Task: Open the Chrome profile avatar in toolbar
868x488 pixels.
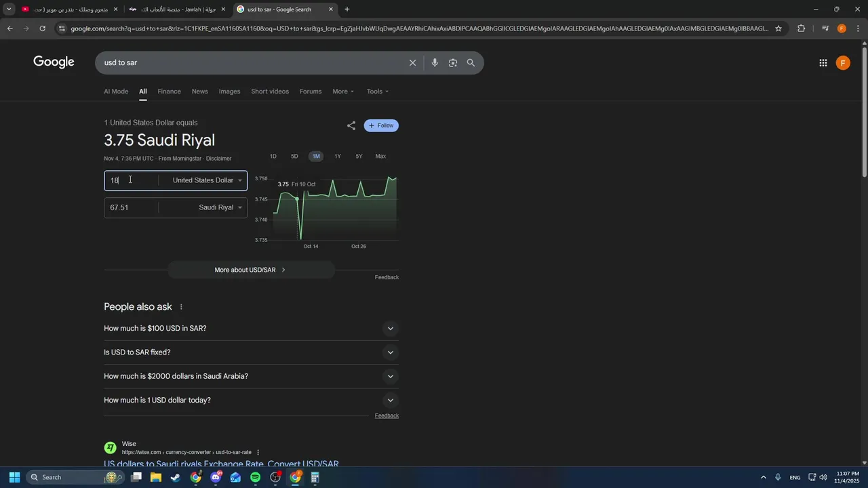Action: 842,28
